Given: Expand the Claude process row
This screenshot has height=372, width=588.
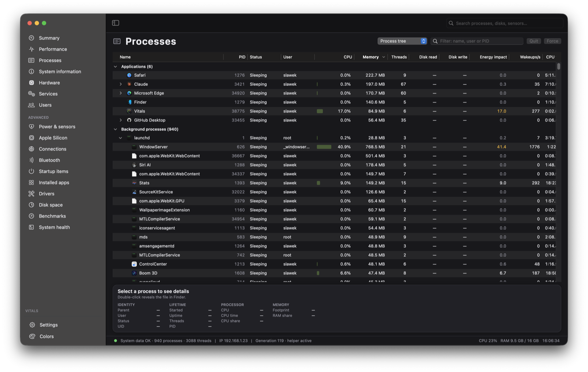Looking at the screenshot, I should [x=121, y=84].
